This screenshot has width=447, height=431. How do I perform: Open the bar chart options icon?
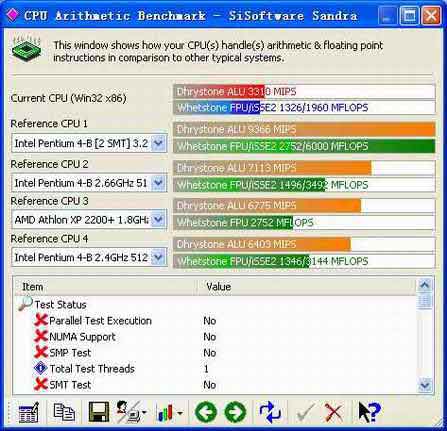(170, 413)
